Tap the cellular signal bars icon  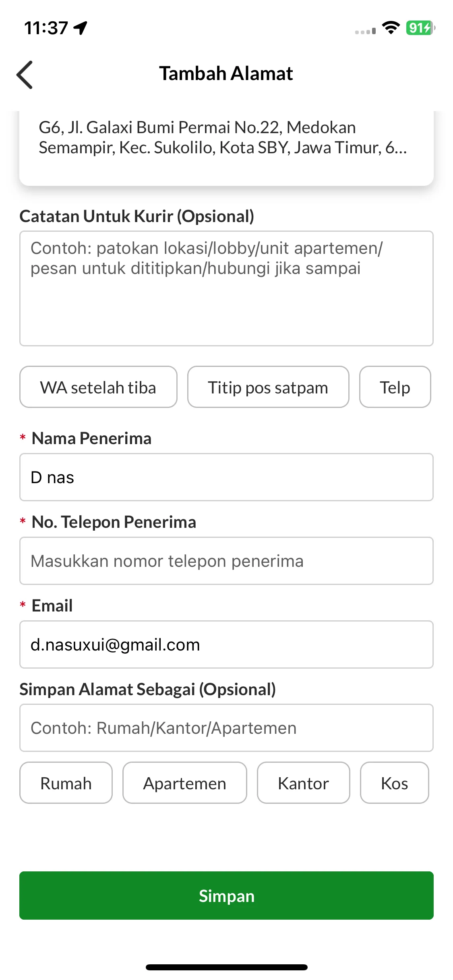click(x=365, y=31)
